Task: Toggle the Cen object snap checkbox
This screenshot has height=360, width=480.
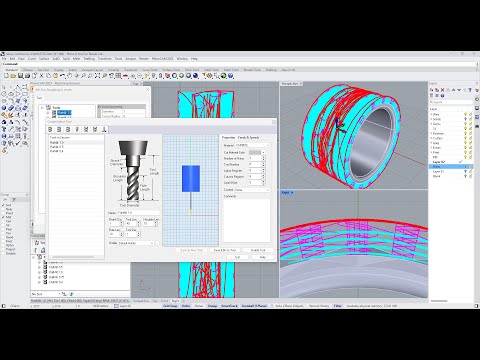Action: tap(4, 221)
